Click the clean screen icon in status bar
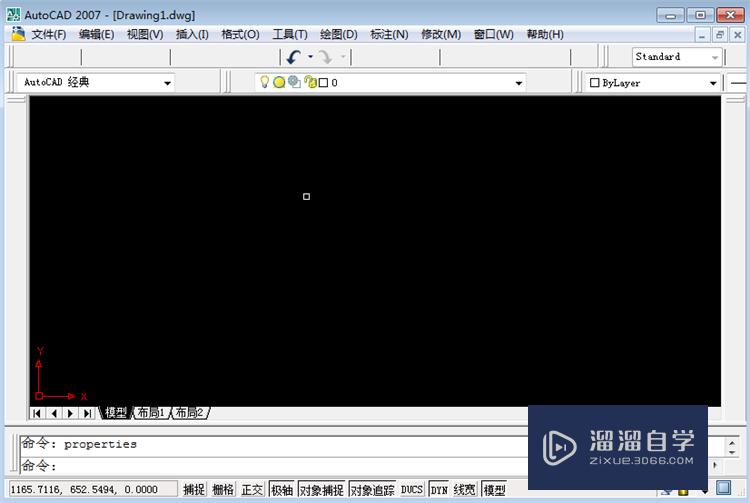This screenshot has width=750, height=503. click(x=724, y=488)
